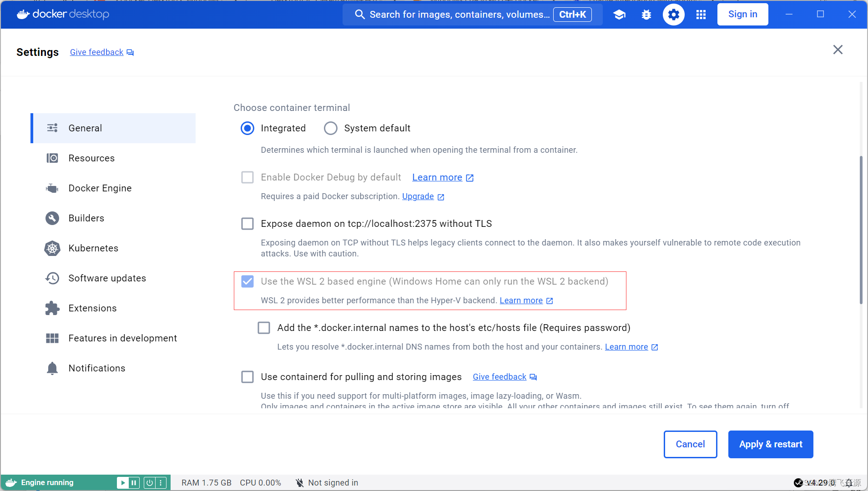This screenshot has height=491, width=868.
Task: Open Notifications settings section
Action: [x=113, y=368]
